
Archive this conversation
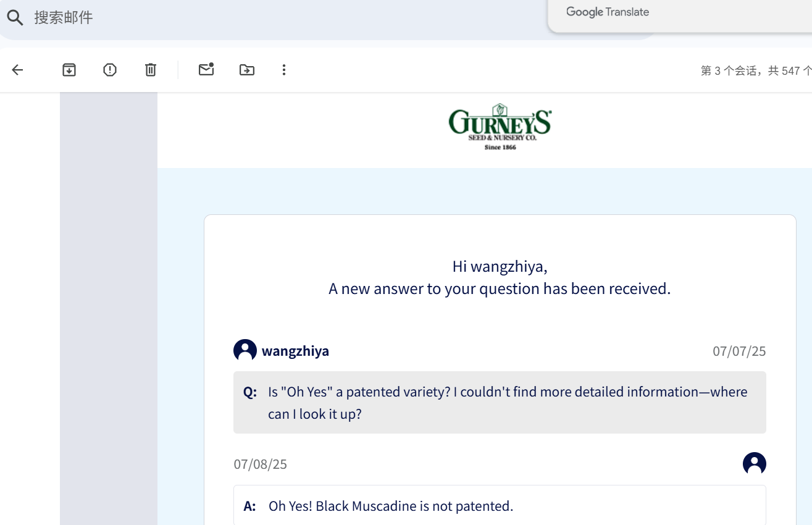click(x=69, y=70)
